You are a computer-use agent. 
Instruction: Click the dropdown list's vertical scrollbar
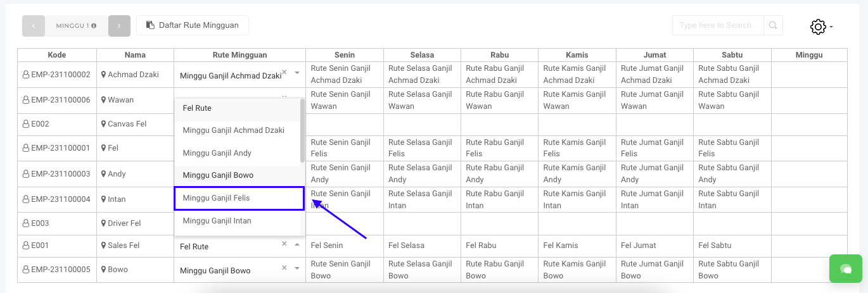[302, 130]
